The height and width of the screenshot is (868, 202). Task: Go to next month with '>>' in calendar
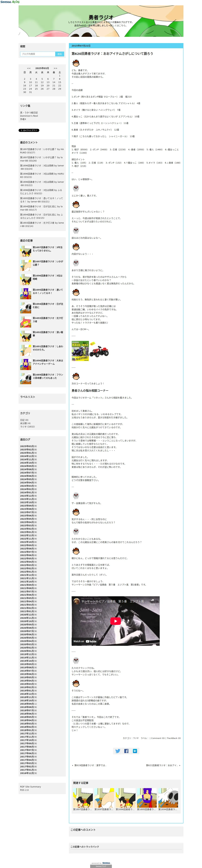(x=55, y=68)
